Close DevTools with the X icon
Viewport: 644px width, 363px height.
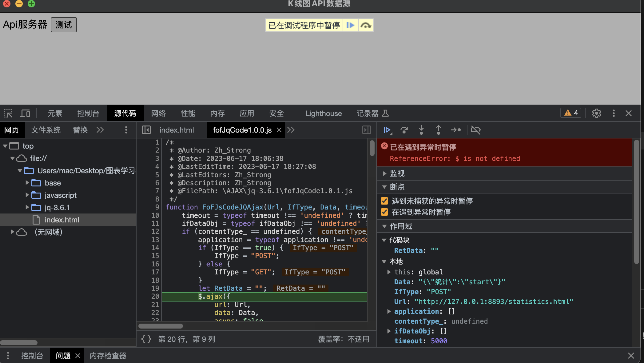tap(629, 113)
